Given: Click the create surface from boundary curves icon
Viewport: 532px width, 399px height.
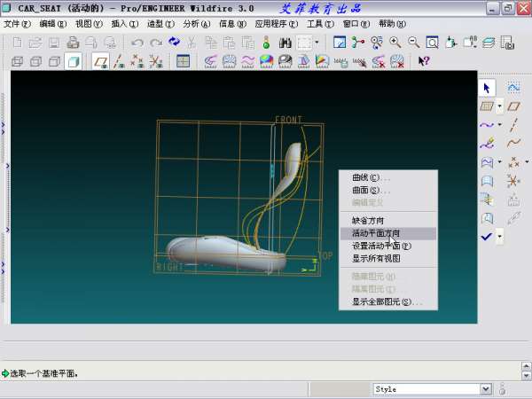Looking at the screenshot, I should click(487, 162).
